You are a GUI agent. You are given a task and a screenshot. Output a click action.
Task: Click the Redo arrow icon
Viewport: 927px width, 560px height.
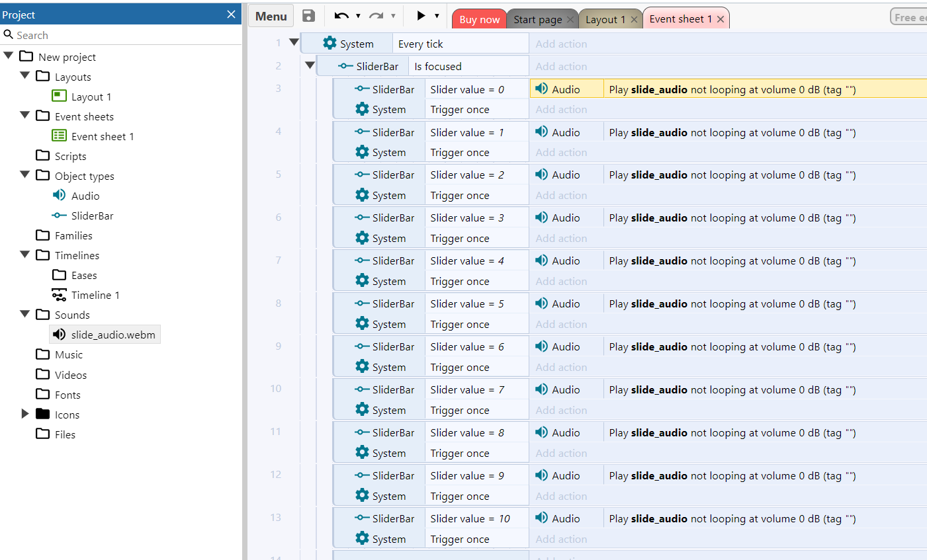click(x=376, y=16)
